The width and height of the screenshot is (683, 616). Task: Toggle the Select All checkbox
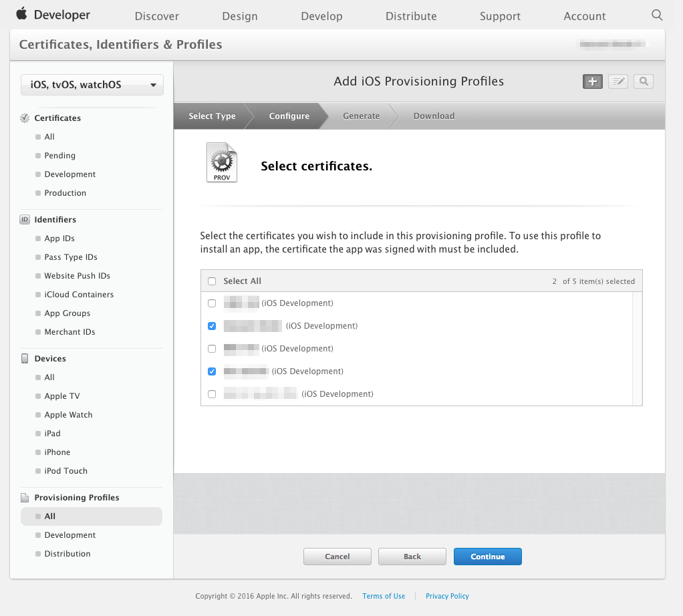[x=212, y=281]
